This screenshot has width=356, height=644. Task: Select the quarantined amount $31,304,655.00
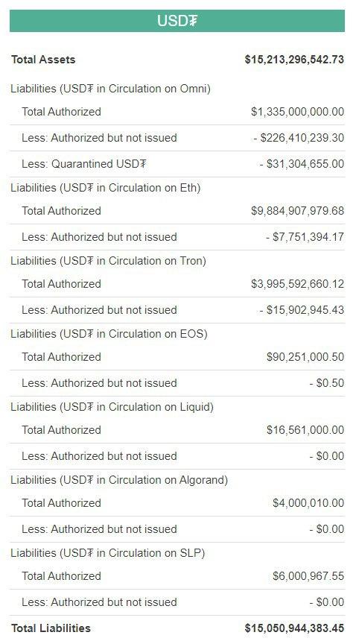pos(302,164)
